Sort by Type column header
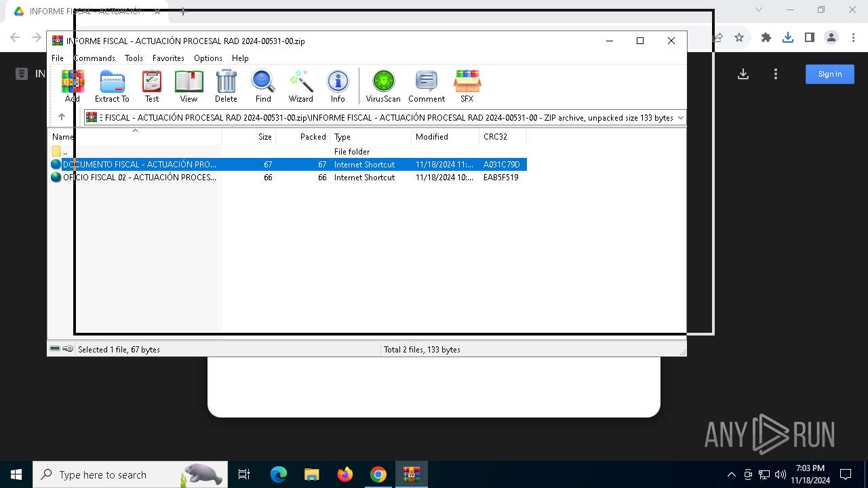 (371, 136)
